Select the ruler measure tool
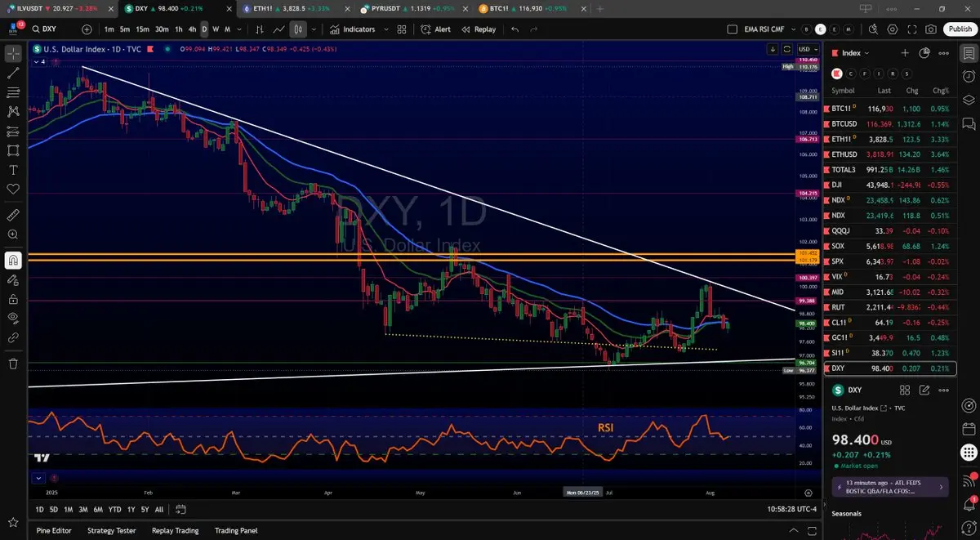Image resolution: width=980 pixels, height=540 pixels. pyautogui.click(x=13, y=216)
